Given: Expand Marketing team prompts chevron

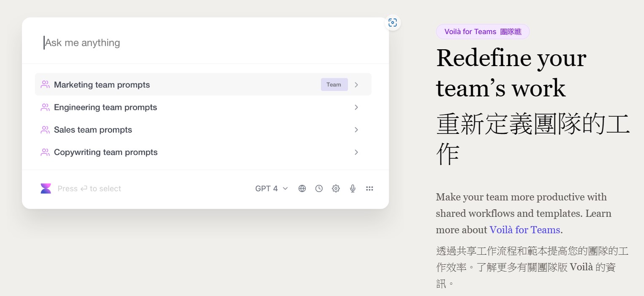Looking at the screenshot, I should click(x=356, y=85).
